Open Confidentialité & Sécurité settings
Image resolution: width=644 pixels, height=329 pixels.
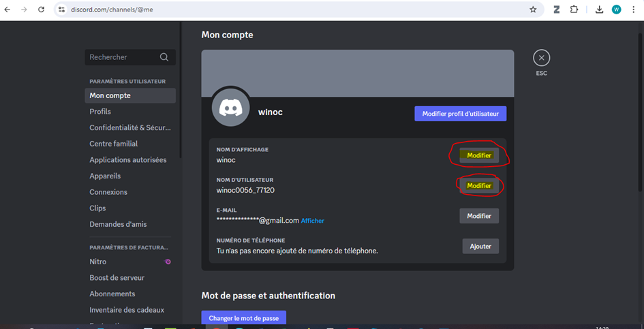[x=129, y=127]
